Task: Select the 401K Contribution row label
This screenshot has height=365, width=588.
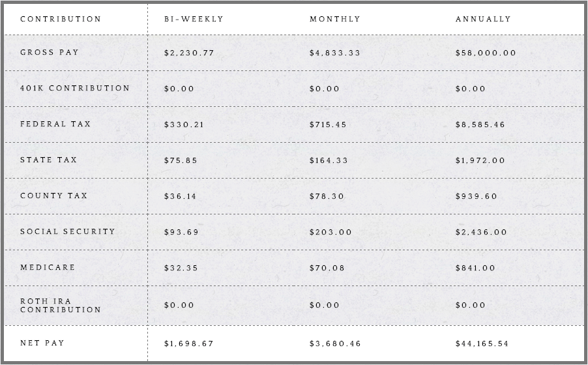Action: (x=74, y=88)
